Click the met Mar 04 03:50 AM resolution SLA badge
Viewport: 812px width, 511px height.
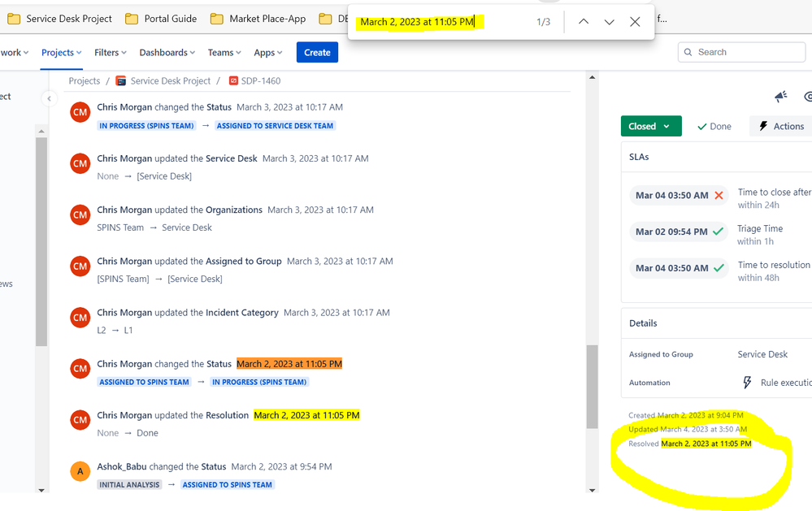(679, 267)
